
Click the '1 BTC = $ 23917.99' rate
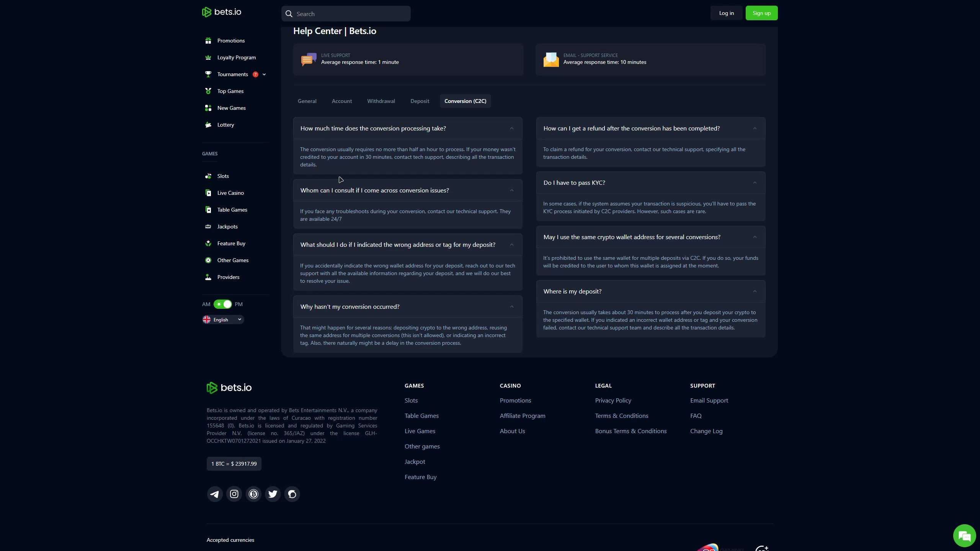click(234, 464)
